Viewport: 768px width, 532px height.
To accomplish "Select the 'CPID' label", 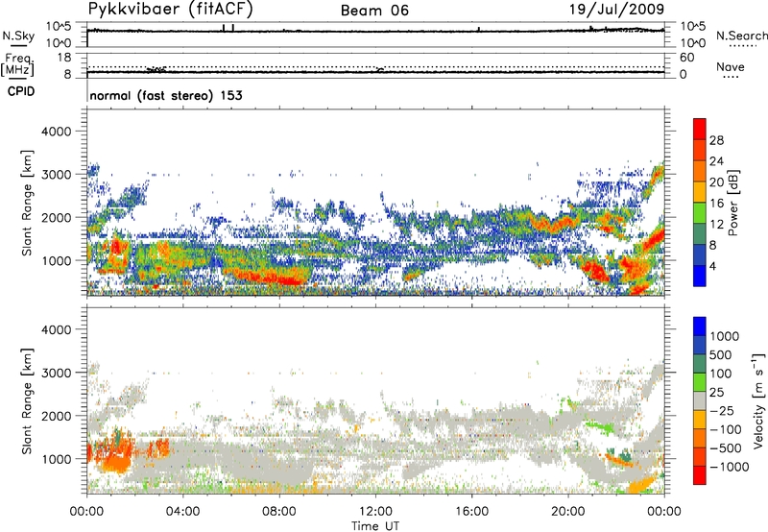I will pos(21,91).
